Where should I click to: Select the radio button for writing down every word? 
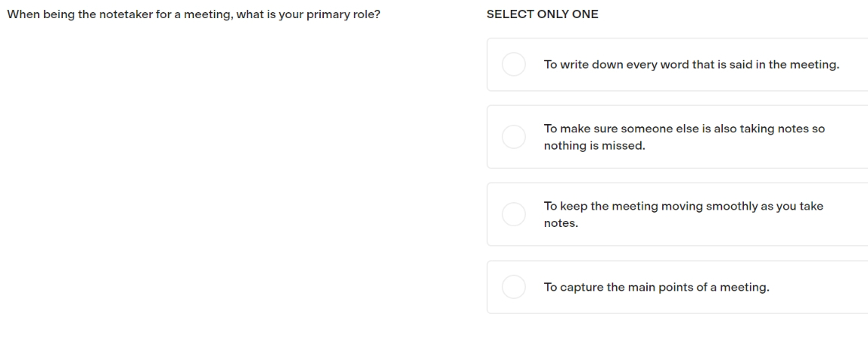tap(514, 64)
